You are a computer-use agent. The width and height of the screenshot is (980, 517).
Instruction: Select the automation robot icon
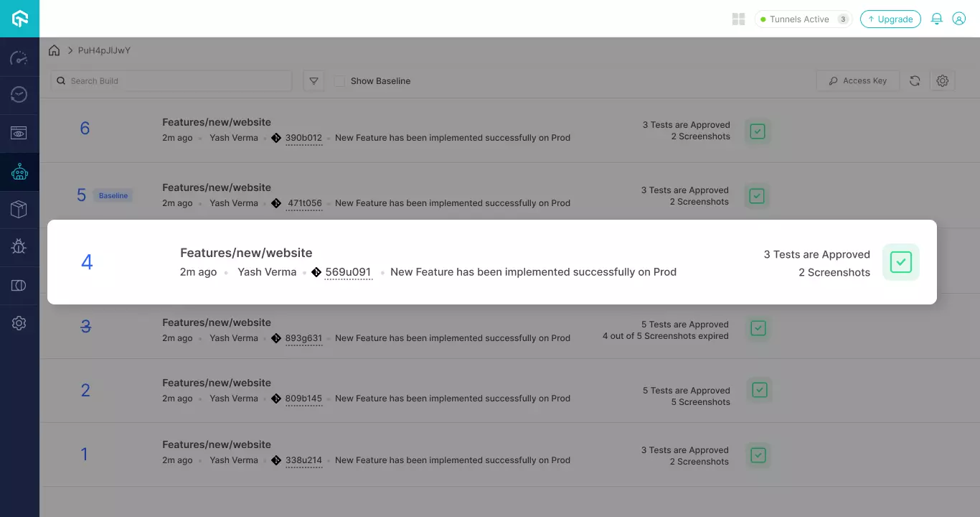pyautogui.click(x=19, y=172)
